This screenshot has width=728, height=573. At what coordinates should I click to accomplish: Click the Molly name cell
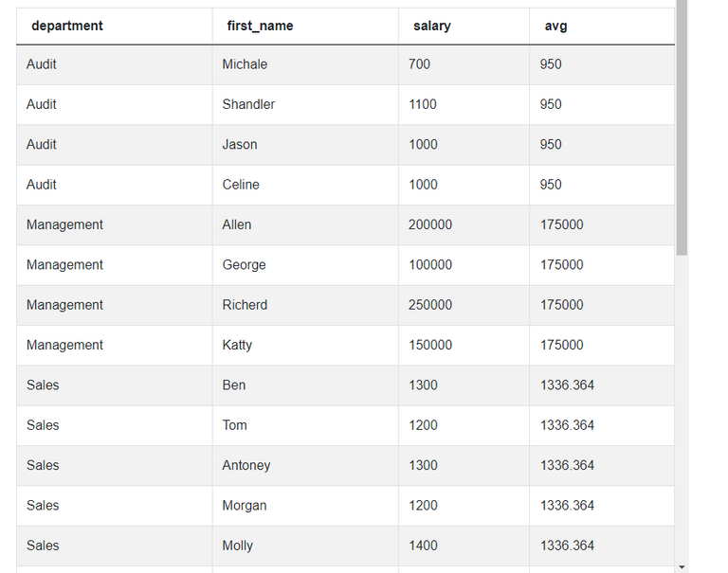click(x=238, y=546)
